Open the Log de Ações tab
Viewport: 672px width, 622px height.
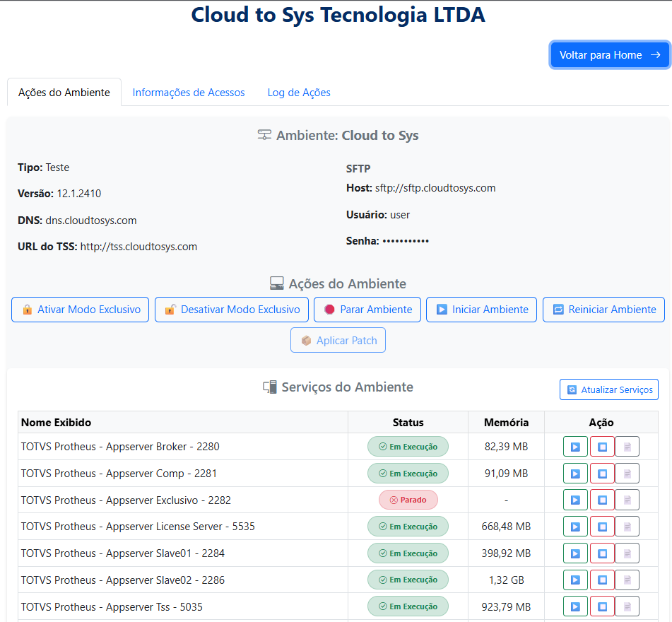click(299, 93)
